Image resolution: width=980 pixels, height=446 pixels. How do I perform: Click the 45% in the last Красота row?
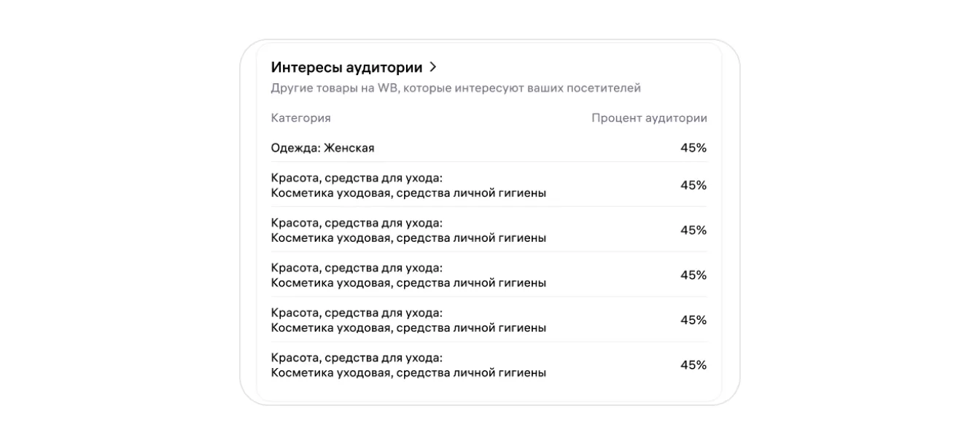[693, 365]
